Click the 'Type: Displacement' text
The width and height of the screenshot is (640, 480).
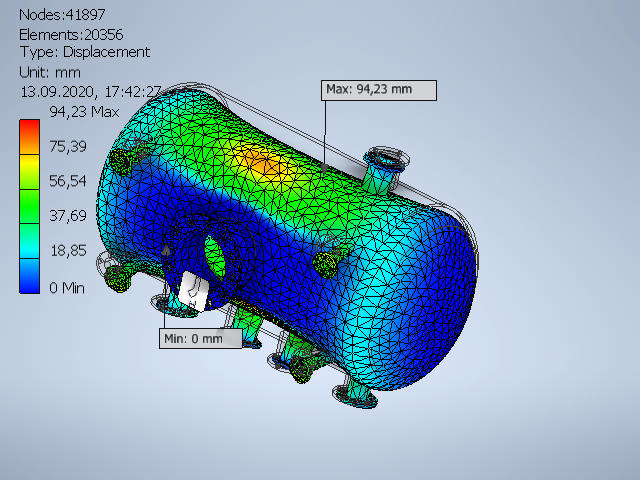click(x=85, y=52)
